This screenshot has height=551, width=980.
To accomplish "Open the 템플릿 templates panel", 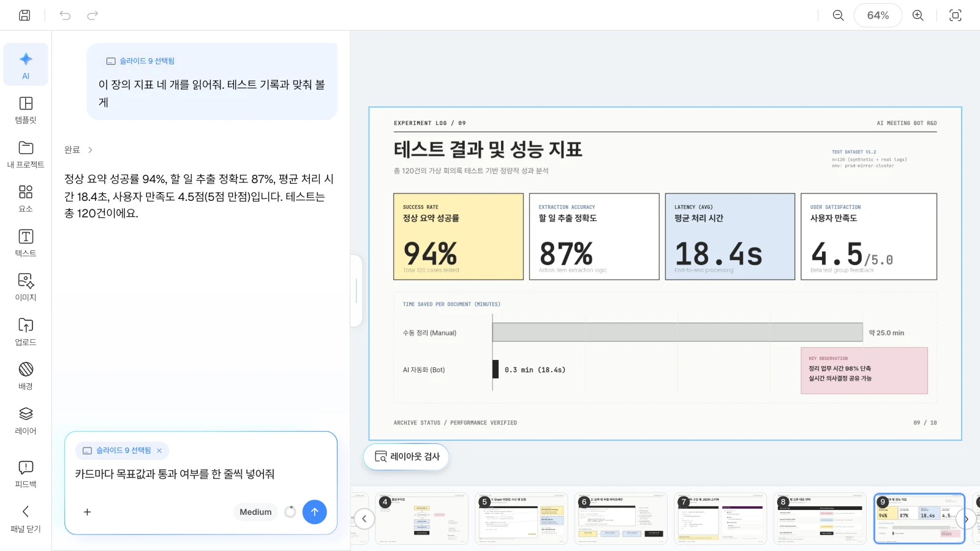I will tap(26, 110).
